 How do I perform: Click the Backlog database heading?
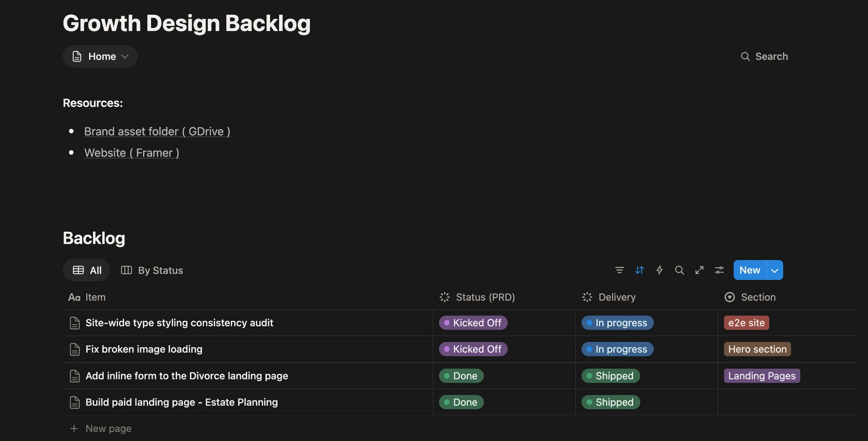click(94, 238)
